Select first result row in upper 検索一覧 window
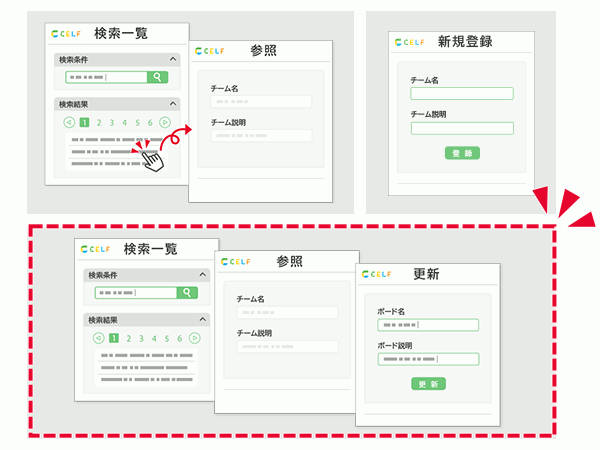This screenshot has height=450, width=600. [x=117, y=140]
